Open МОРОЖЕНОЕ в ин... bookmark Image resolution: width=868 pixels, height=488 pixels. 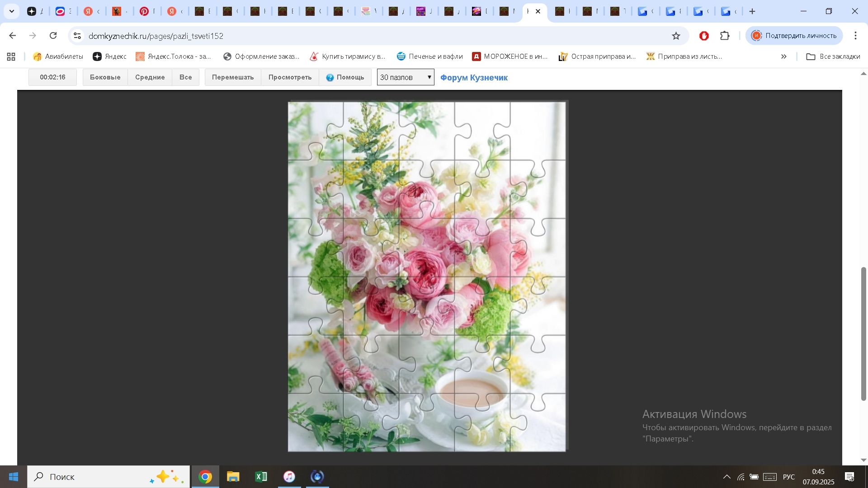click(510, 56)
